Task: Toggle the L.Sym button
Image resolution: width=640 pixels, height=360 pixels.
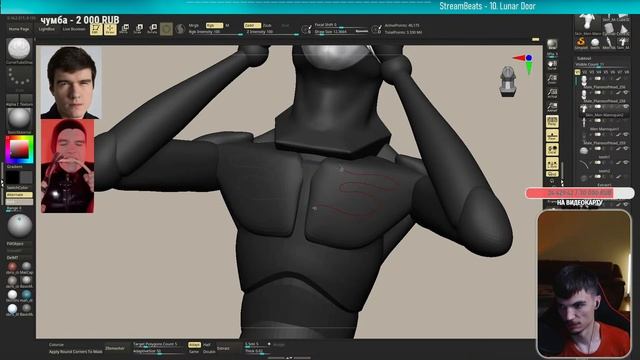Action: point(552,164)
